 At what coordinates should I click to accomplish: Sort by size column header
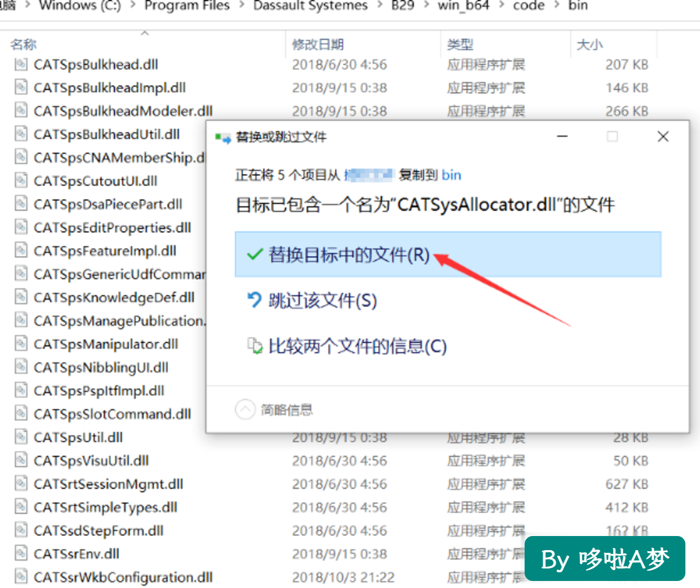tap(590, 44)
